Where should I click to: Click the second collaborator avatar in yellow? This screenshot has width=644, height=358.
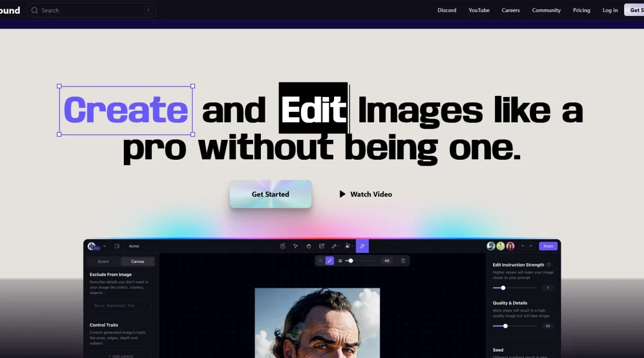[x=501, y=246]
